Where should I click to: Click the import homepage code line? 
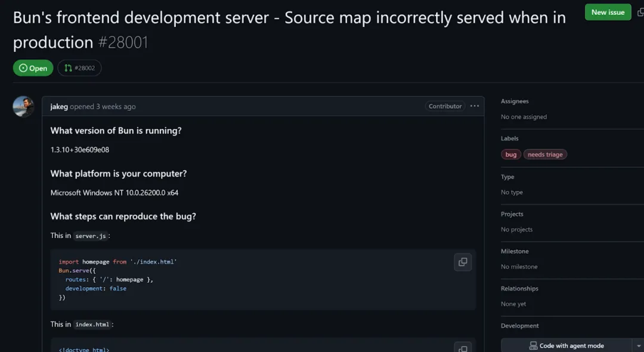tap(117, 262)
